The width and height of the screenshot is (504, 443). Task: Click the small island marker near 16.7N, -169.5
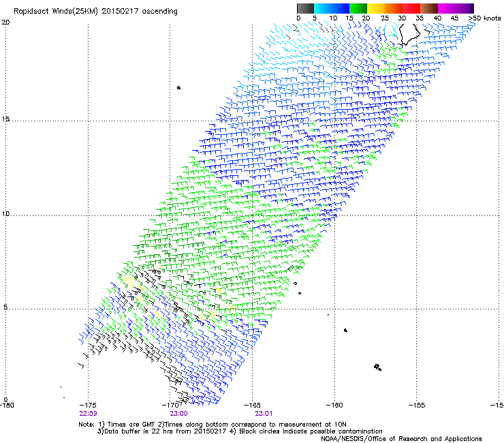pos(178,87)
